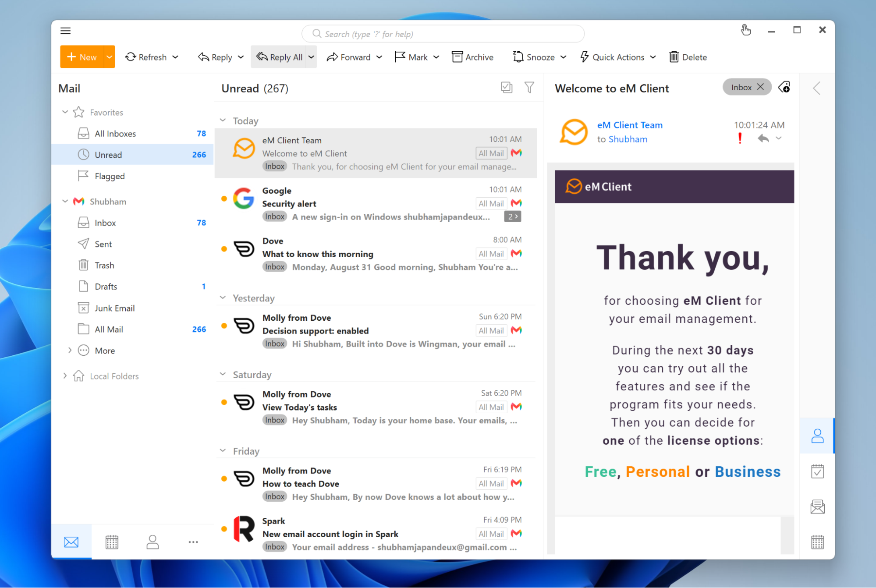Screen dimensions: 876x588
Task: Select the Unread favorites folder
Action: point(132,155)
